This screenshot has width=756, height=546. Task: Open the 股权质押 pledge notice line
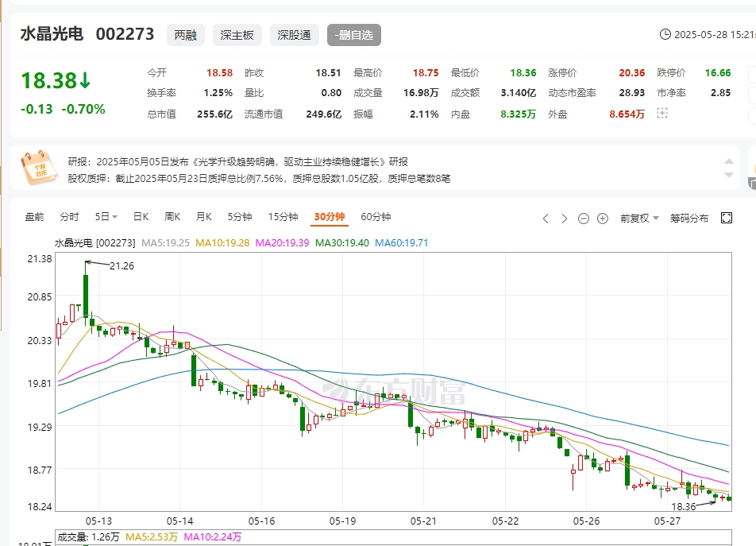coord(259,179)
